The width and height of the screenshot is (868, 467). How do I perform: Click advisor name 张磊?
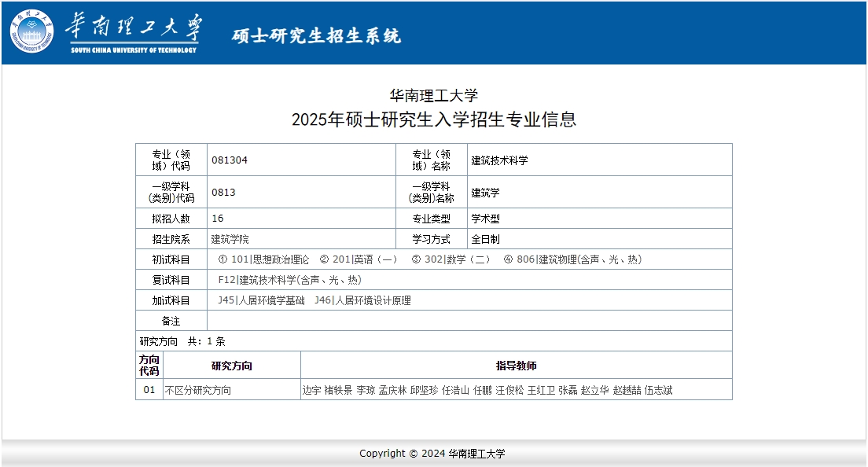coord(568,390)
